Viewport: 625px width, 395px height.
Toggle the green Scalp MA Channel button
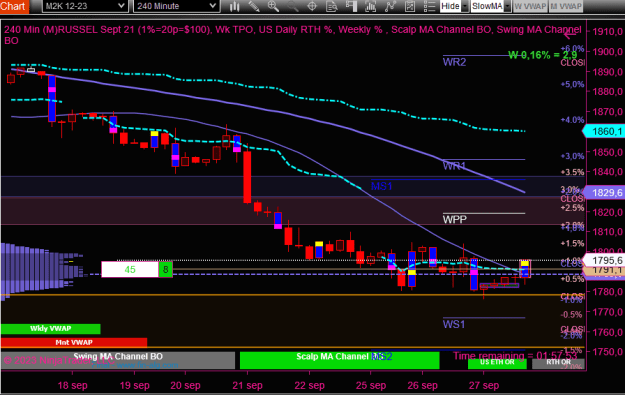point(340,360)
